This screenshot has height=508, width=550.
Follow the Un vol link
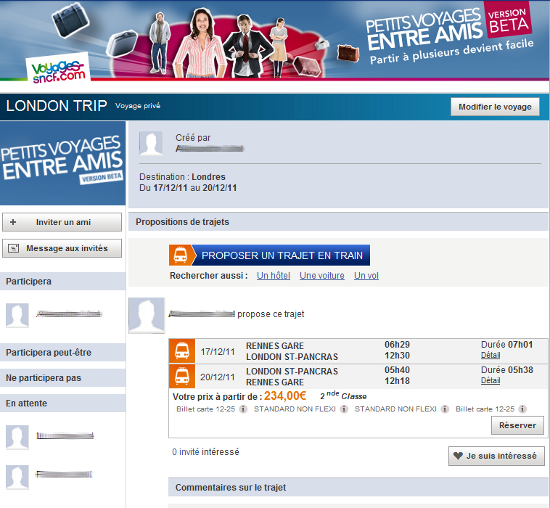(366, 276)
